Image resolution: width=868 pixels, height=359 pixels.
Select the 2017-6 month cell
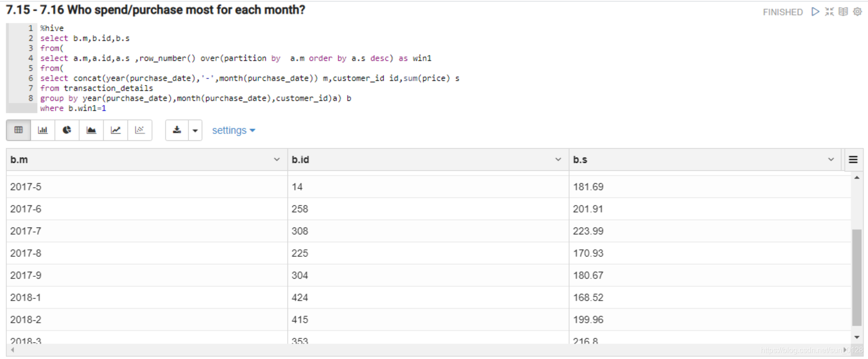147,209
